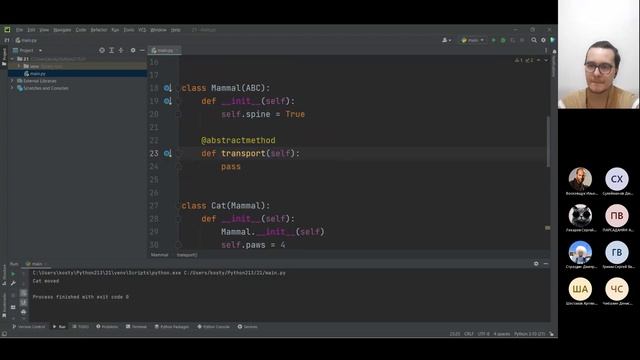Open the View menu

pos(44,30)
